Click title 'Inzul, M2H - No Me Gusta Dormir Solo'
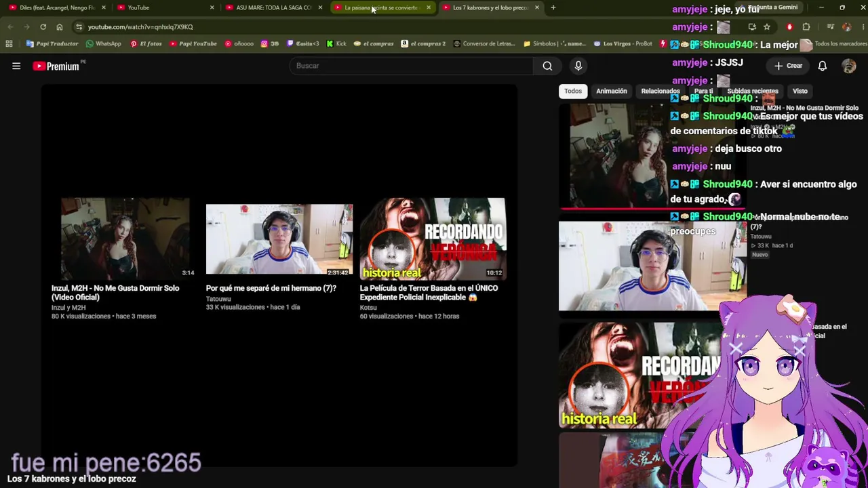Viewport: 868px width, 488px height. tap(115, 293)
